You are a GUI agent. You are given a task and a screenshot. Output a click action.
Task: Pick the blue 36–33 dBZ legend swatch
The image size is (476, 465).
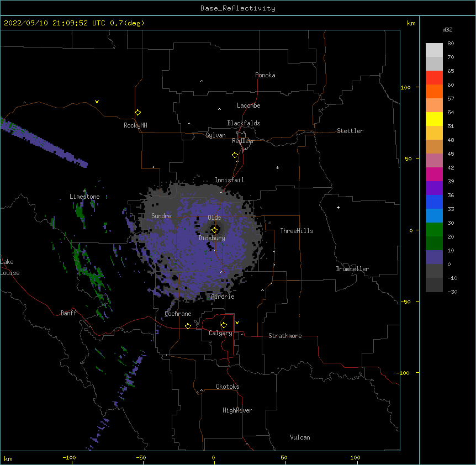pos(434,202)
